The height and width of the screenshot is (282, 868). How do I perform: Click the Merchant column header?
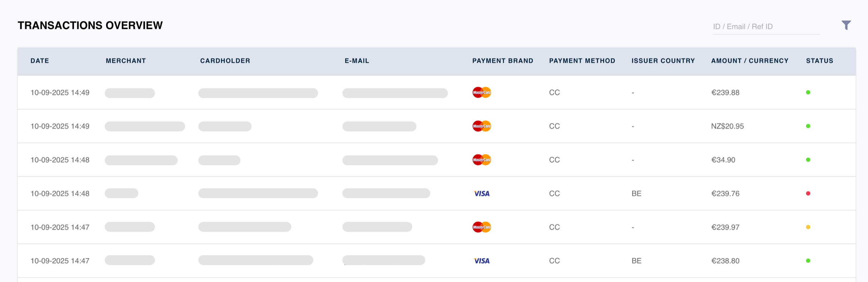[126, 61]
